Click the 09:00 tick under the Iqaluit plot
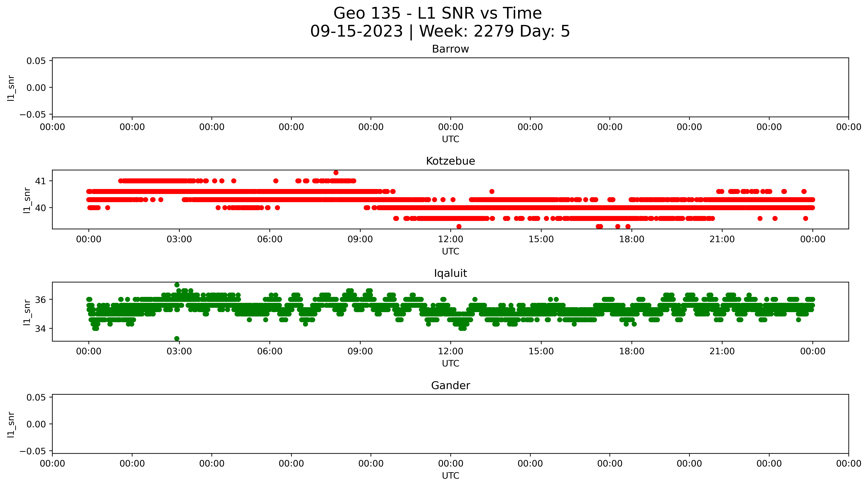Image resolution: width=868 pixels, height=487 pixels. click(360, 351)
